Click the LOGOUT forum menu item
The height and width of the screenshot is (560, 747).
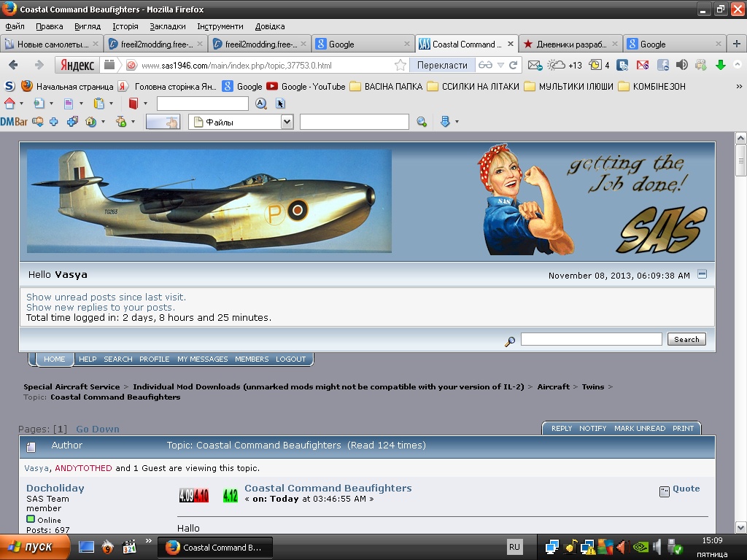[290, 359]
